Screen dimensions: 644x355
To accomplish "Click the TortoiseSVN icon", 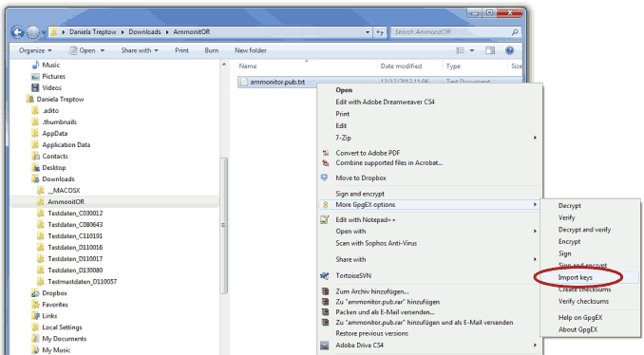I will [325, 276].
